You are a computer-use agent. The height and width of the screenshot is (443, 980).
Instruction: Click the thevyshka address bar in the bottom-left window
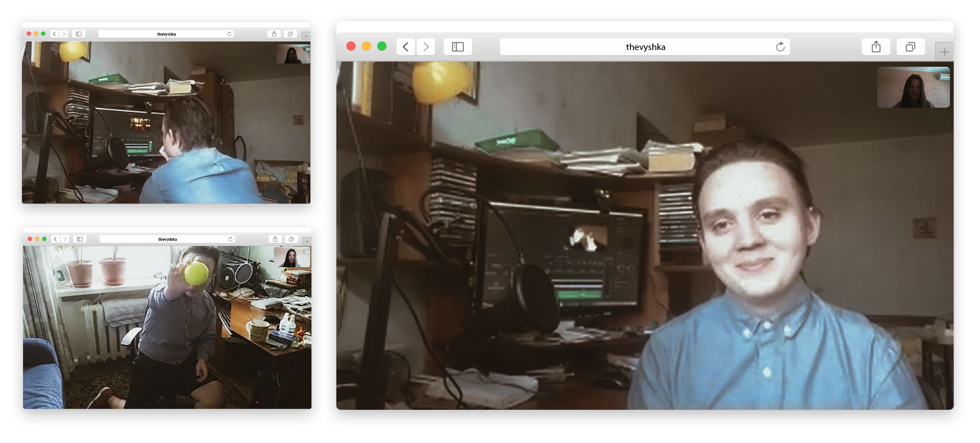[167, 239]
